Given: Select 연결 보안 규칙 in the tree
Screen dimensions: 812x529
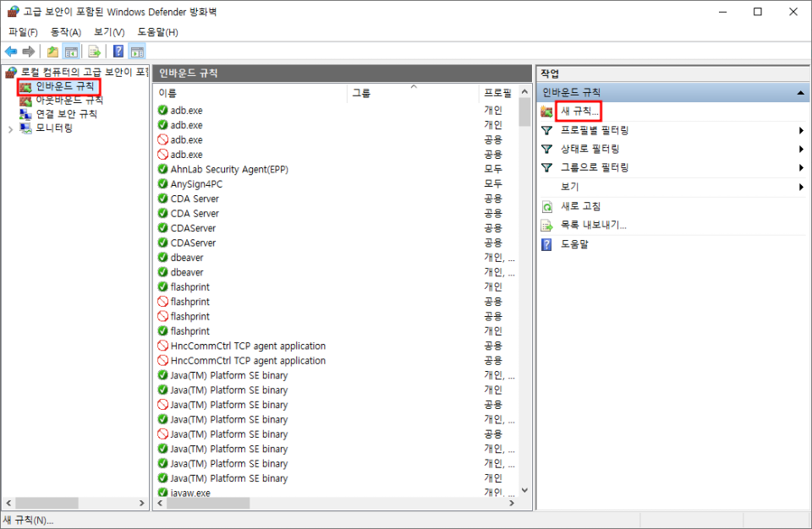Looking at the screenshot, I should click(66, 114).
